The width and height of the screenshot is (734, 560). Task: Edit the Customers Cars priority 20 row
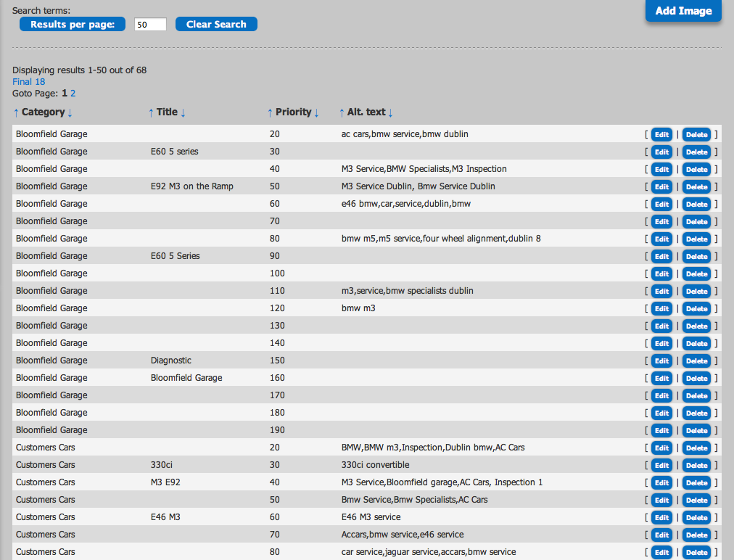[661, 448]
